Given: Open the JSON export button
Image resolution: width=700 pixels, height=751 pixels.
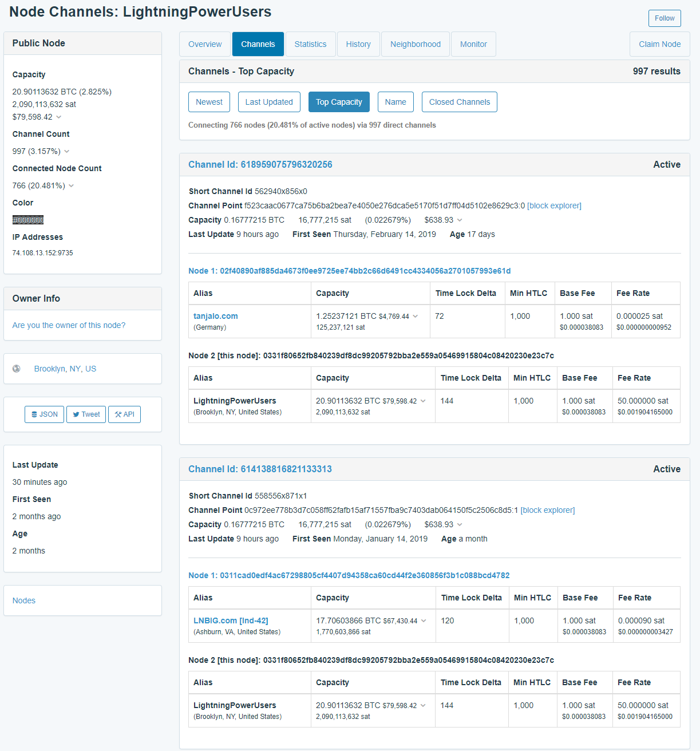Looking at the screenshot, I should point(44,414).
